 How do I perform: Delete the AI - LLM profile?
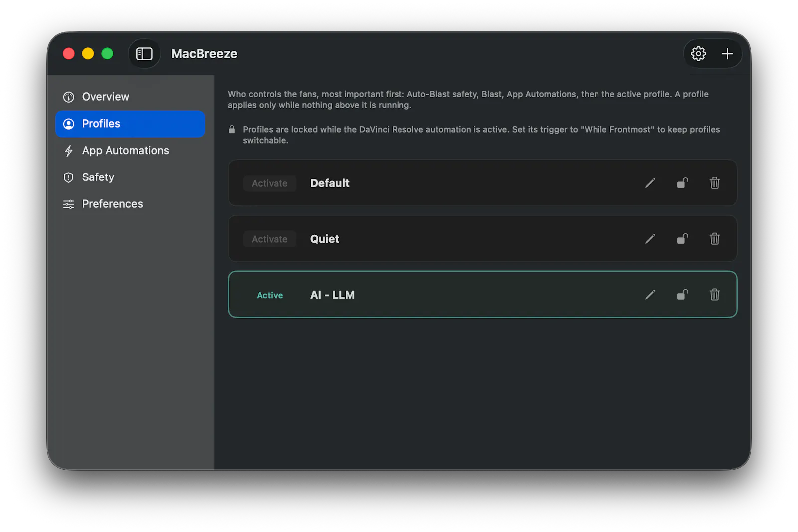715,295
